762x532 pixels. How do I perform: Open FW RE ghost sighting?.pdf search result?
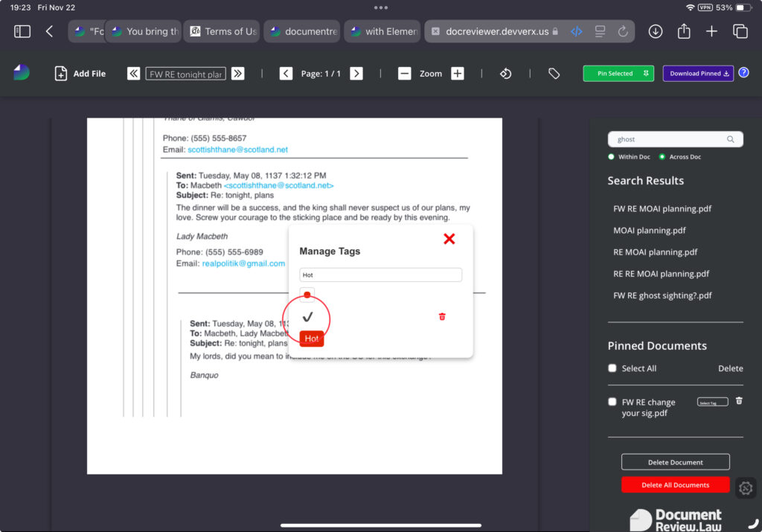click(662, 295)
